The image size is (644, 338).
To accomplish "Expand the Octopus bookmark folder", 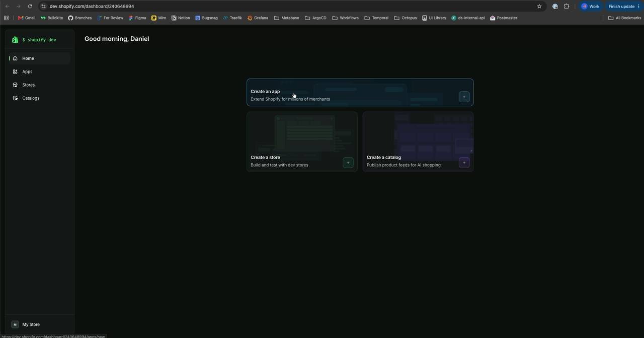I will [x=406, y=18].
